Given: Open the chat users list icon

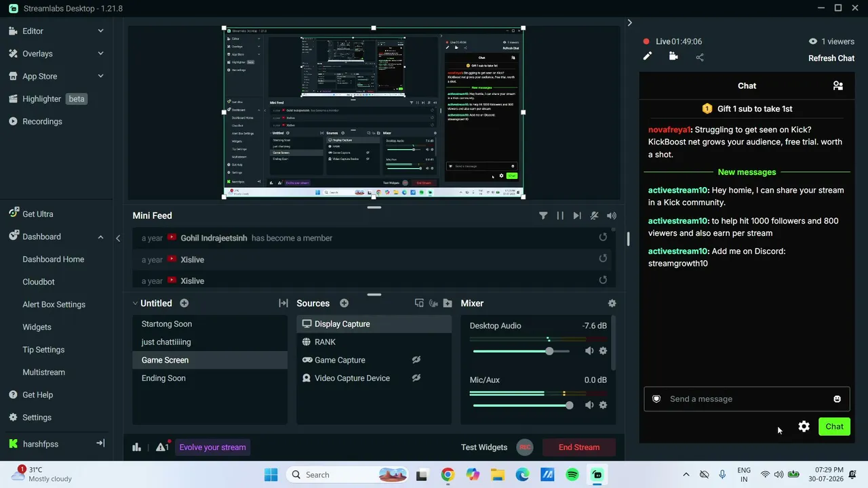Looking at the screenshot, I should [838, 85].
